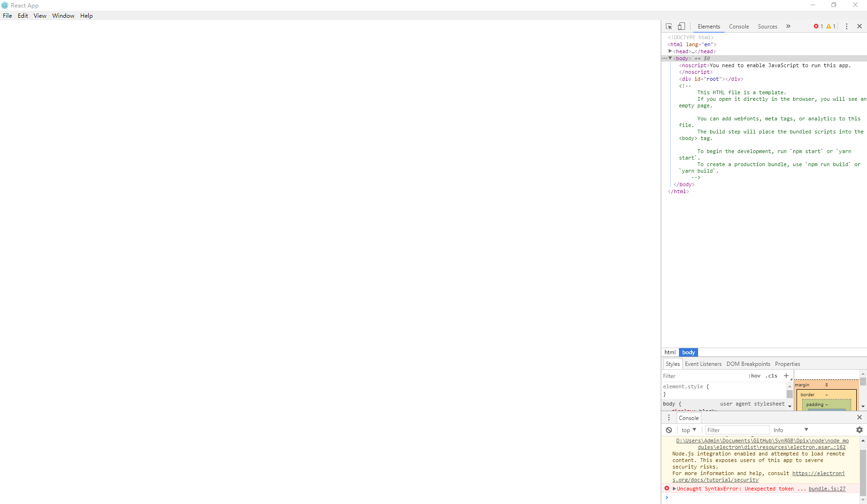Expand the head element in DOM tree
This screenshot has width=867, height=504.
click(671, 51)
